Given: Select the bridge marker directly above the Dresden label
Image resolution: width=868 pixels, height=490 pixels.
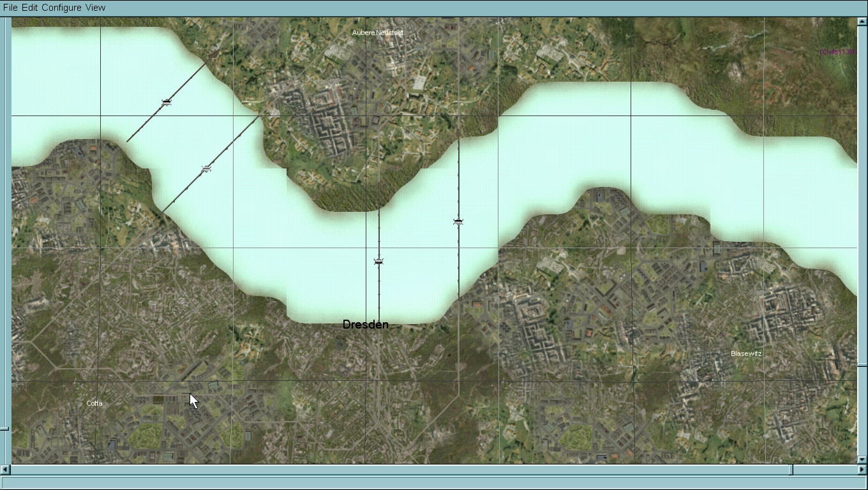Looking at the screenshot, I should [x=378, y=262].
